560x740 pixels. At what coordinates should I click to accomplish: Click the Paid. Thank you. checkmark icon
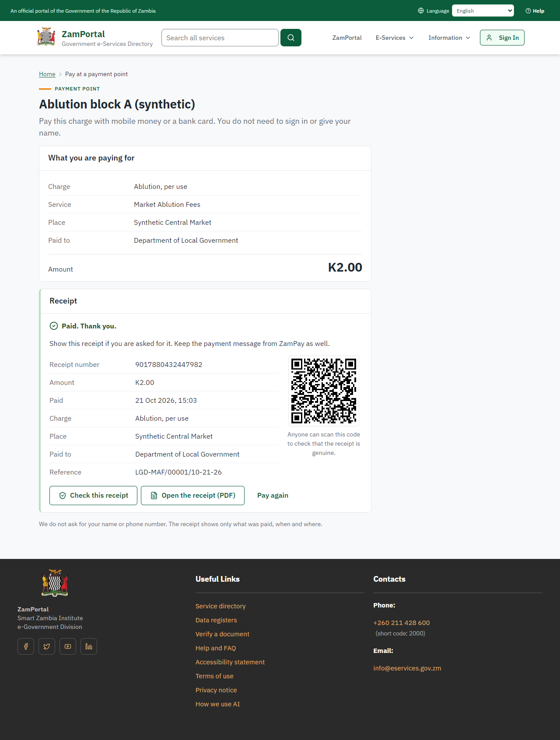(54, 326)
